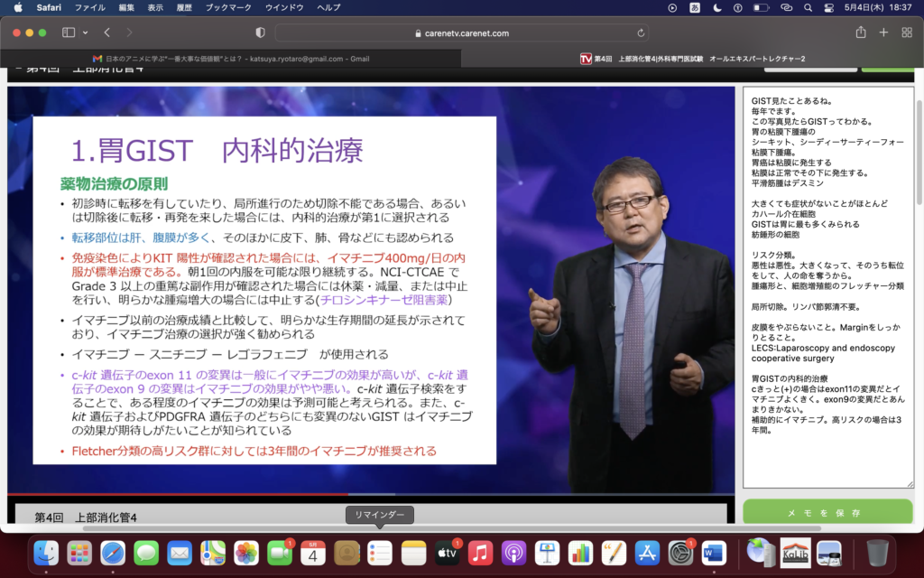
Task: Reload the page with the refresh icon
Action: 642,33
